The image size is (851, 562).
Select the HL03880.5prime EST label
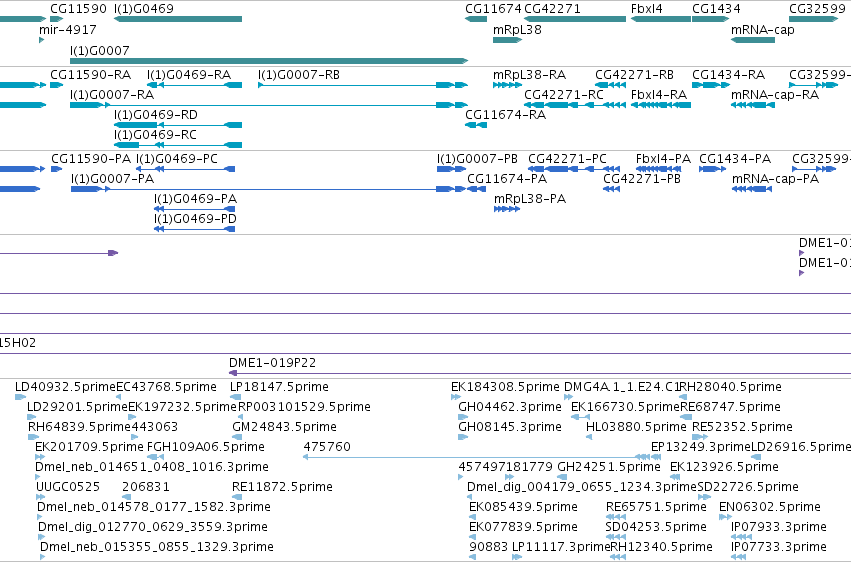[636, 427]
